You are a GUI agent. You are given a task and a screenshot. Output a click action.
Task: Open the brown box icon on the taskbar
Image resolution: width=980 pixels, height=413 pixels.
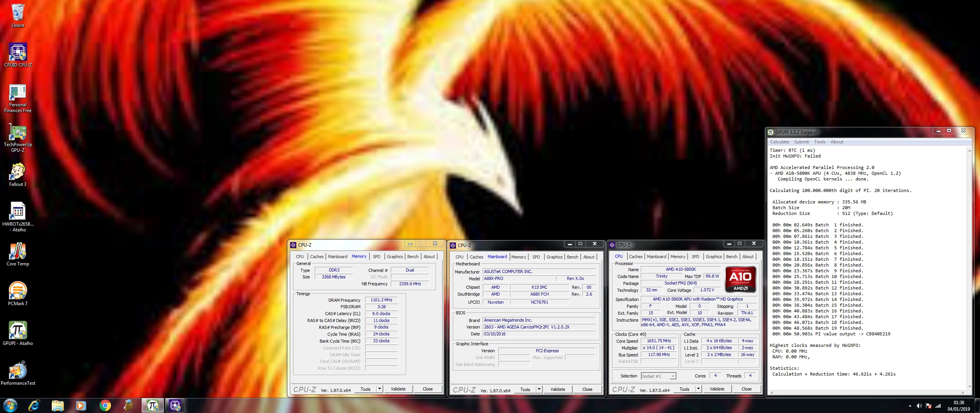click(129, 405)
